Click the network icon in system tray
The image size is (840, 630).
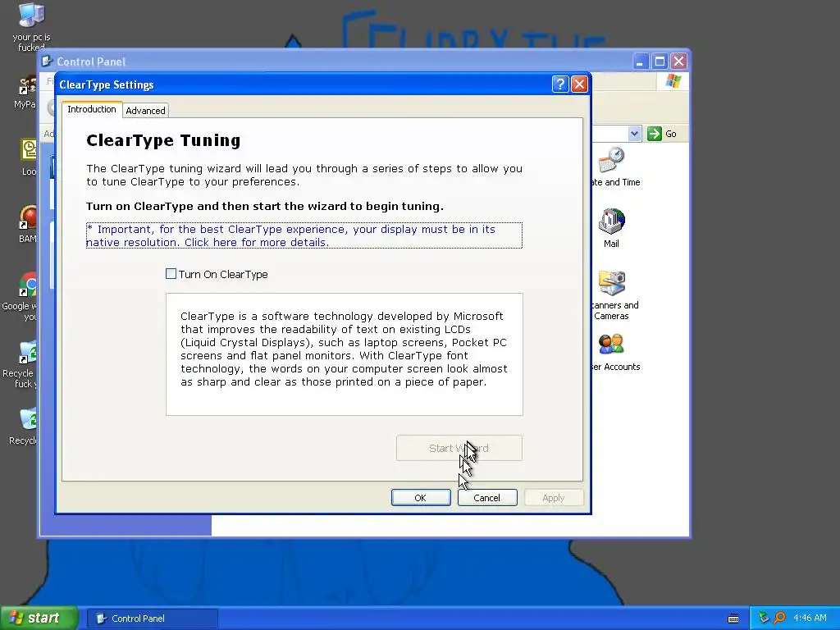pos(764,619)
